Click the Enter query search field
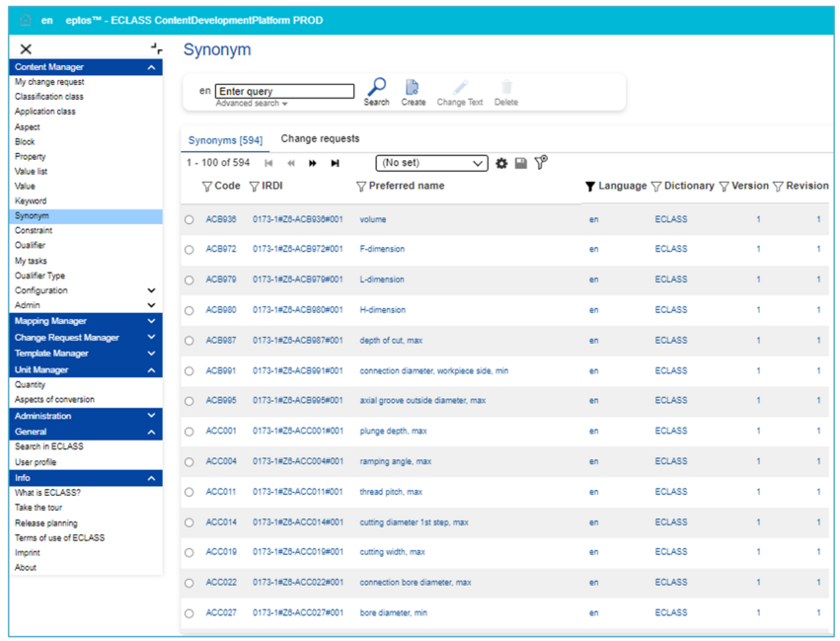 click(284, 91)
